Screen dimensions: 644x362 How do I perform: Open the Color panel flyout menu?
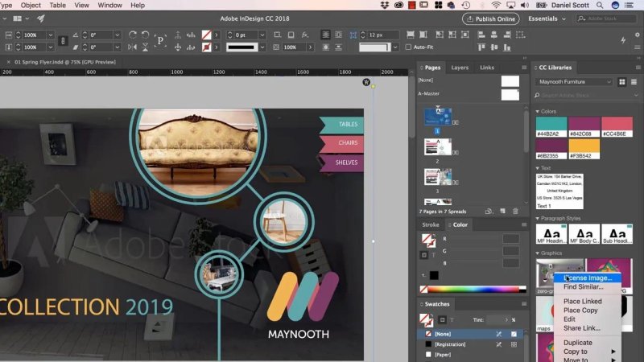pos(524,224)
